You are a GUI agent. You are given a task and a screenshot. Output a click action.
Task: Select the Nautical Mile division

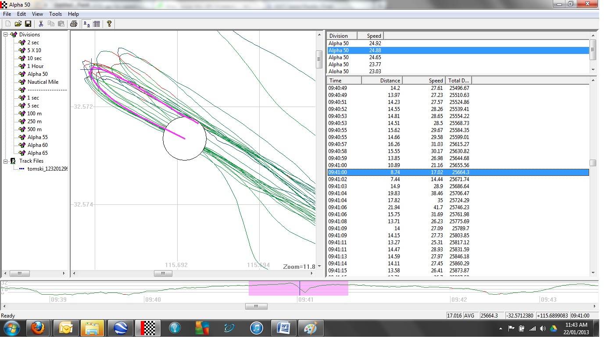(x=43, y=82)
